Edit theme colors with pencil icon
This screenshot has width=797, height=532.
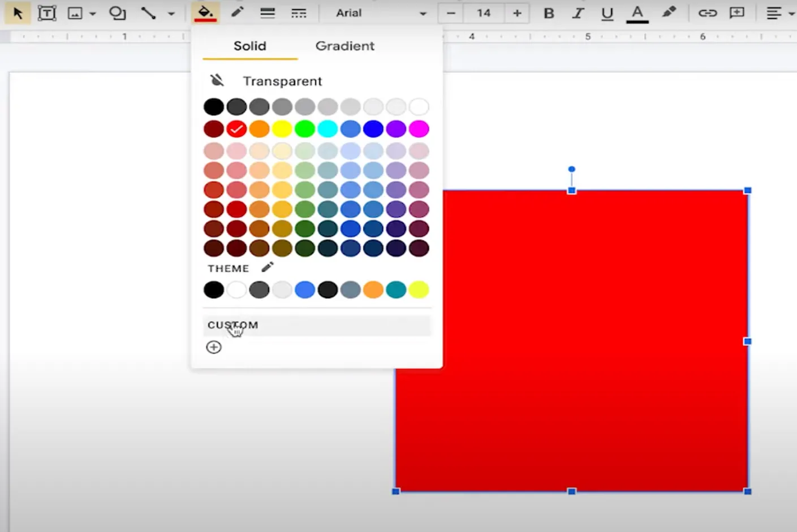[268, 267]
